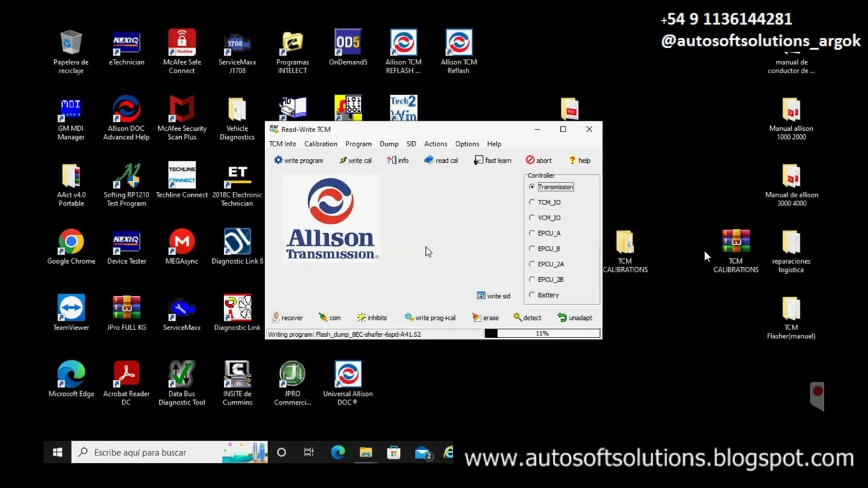Click write prog+cal button
The height and width of the screenshot is (488, 868).
point(430,317)
